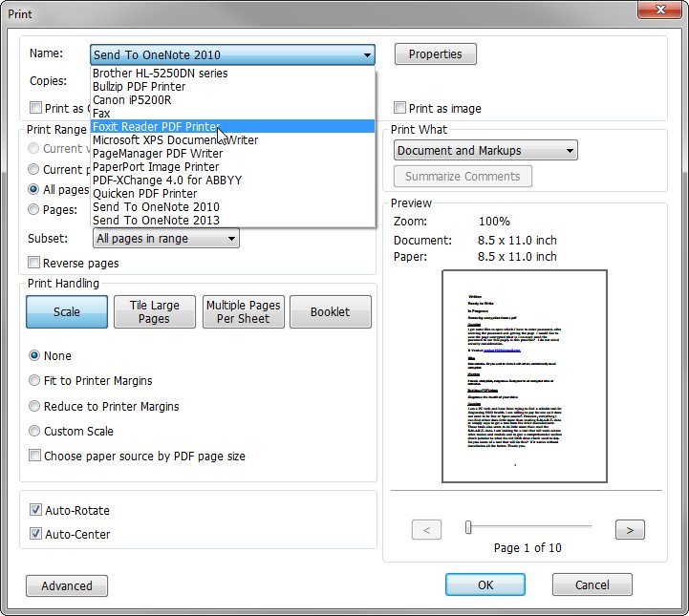The height and width of the screenshot is (616, 689).
Task: Untick Auto-Center checkbox
Action: (x=35, y=534)
